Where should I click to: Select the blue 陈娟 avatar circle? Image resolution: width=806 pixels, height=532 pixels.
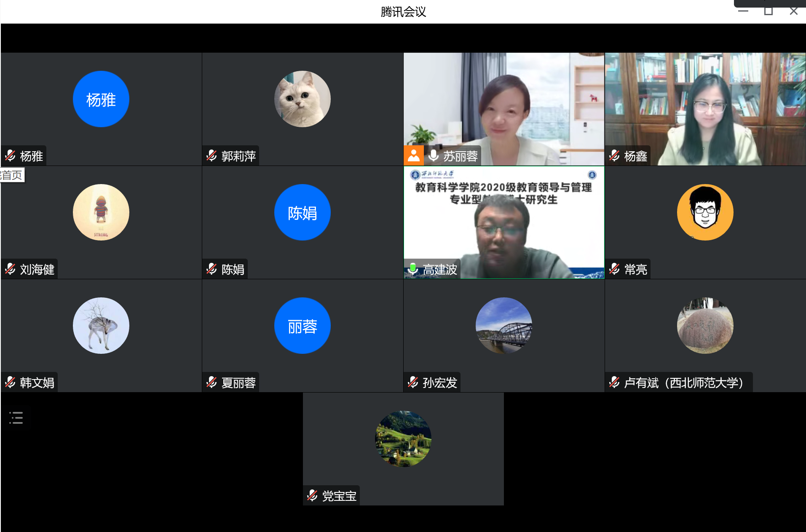[302, 212]
